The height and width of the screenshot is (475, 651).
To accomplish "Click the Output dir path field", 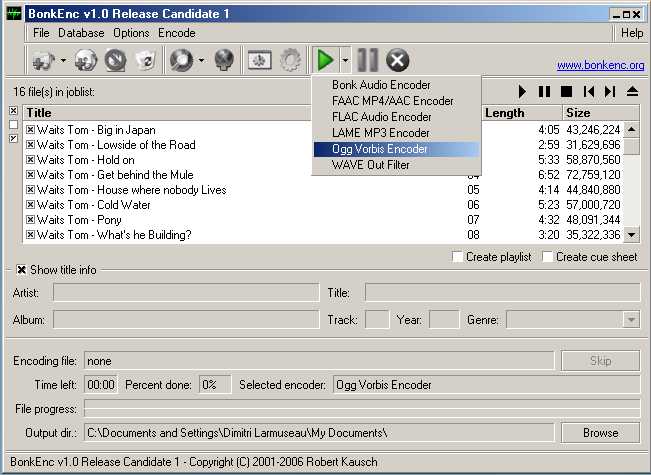I will tap(319, 433).
